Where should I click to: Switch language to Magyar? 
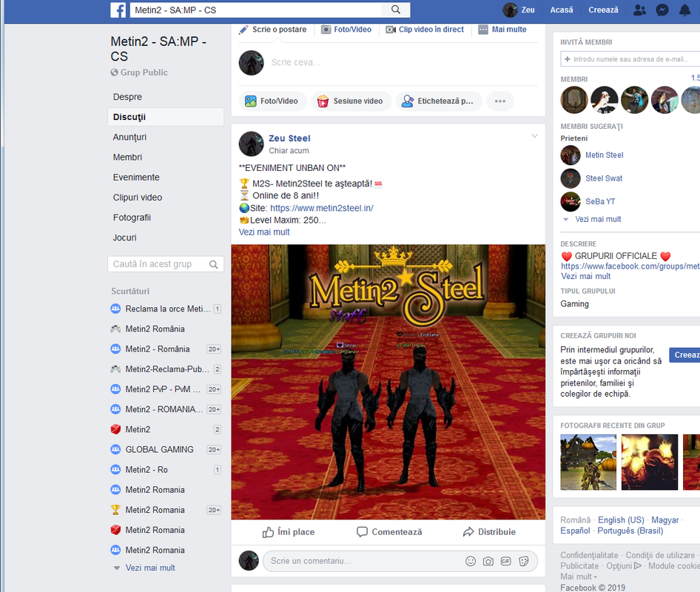[x=664, y=520]
